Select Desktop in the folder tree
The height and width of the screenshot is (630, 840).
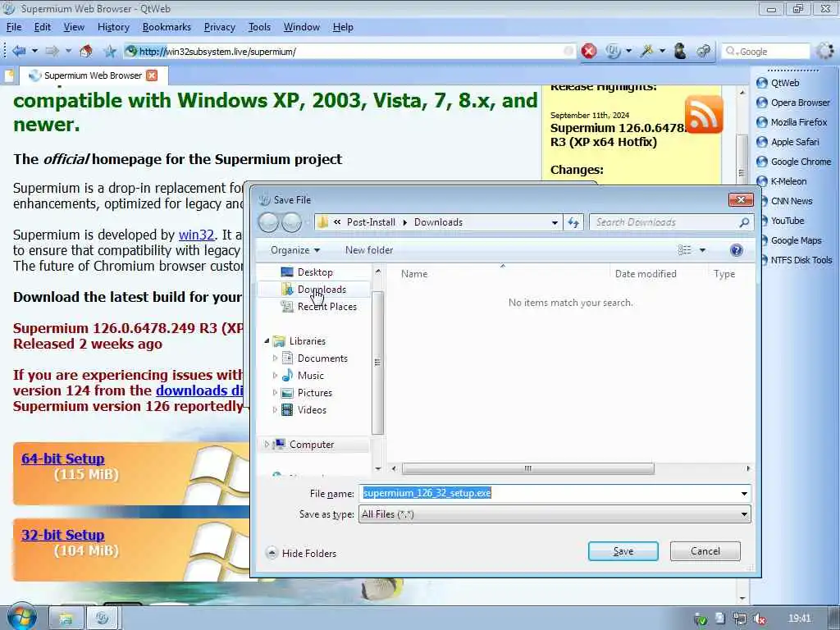point(314,272)
